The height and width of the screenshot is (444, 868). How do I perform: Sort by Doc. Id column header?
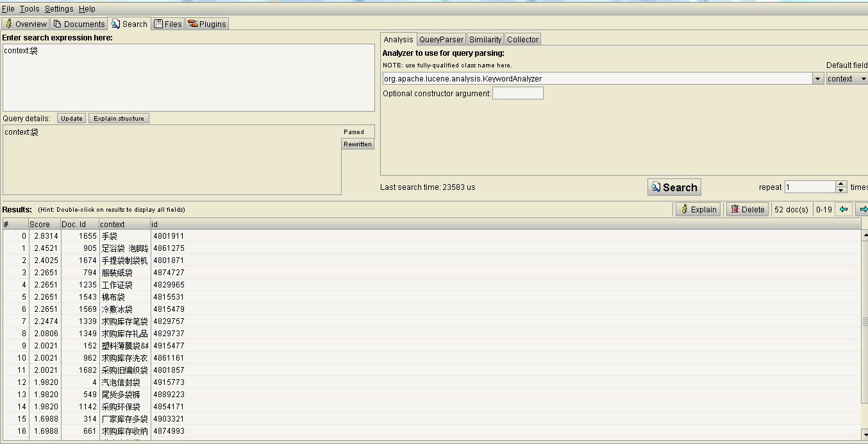coord(79,224)
